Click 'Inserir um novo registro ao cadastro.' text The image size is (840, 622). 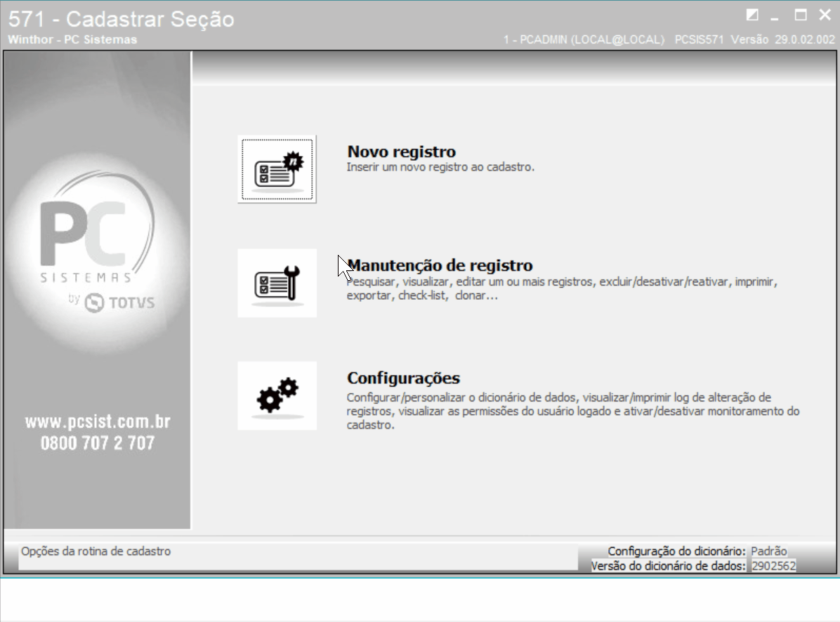[440, 167]
